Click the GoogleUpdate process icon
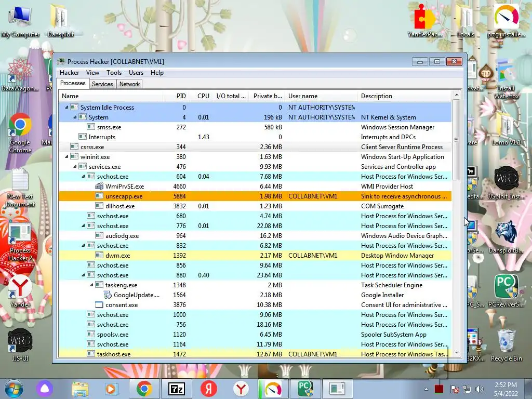 pos(108,295)
